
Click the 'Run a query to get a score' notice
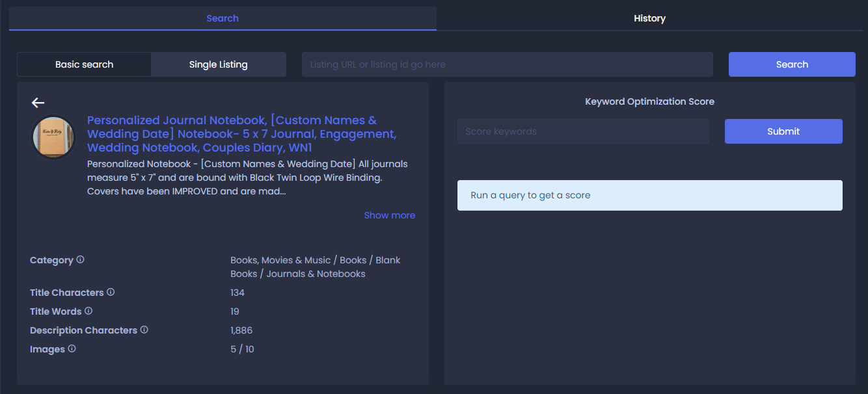(650, 195)
